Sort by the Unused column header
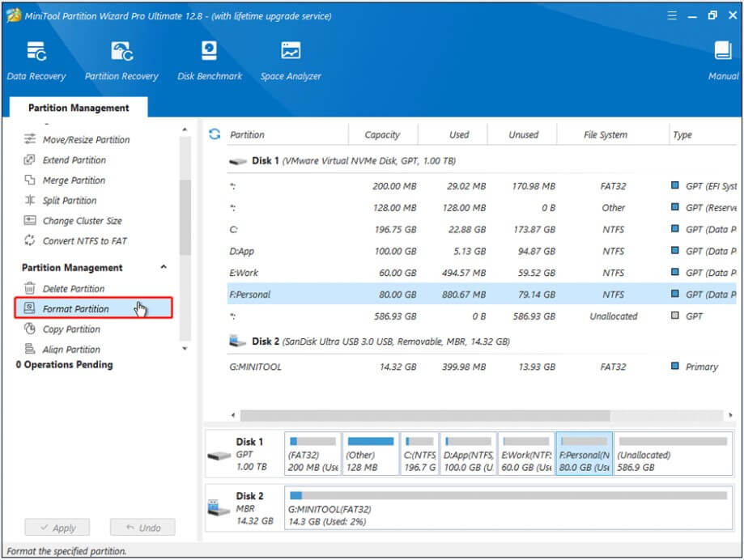Screen dimensions: 744x560 (523, 134)
